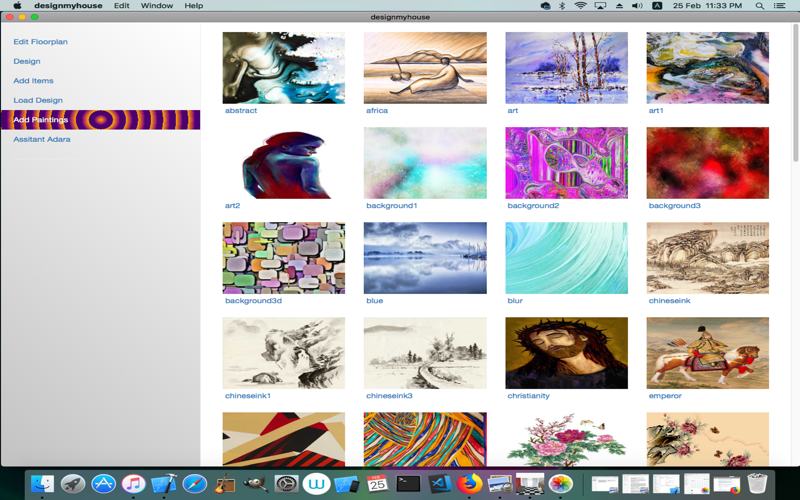
Task: Open Assitant Adara in sidebar
Action: tap(42, 139)
